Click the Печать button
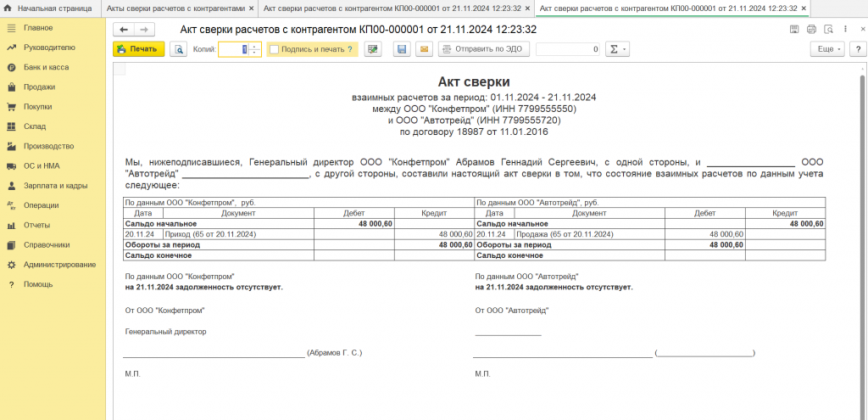The height and width of the screenshot is (420, 868). (x=139, y=49)
